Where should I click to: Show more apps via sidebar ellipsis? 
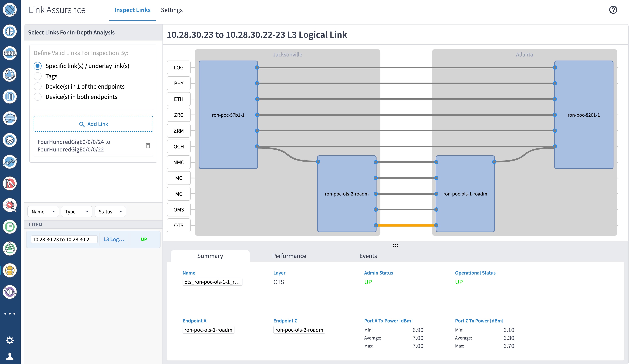point(10,314)
